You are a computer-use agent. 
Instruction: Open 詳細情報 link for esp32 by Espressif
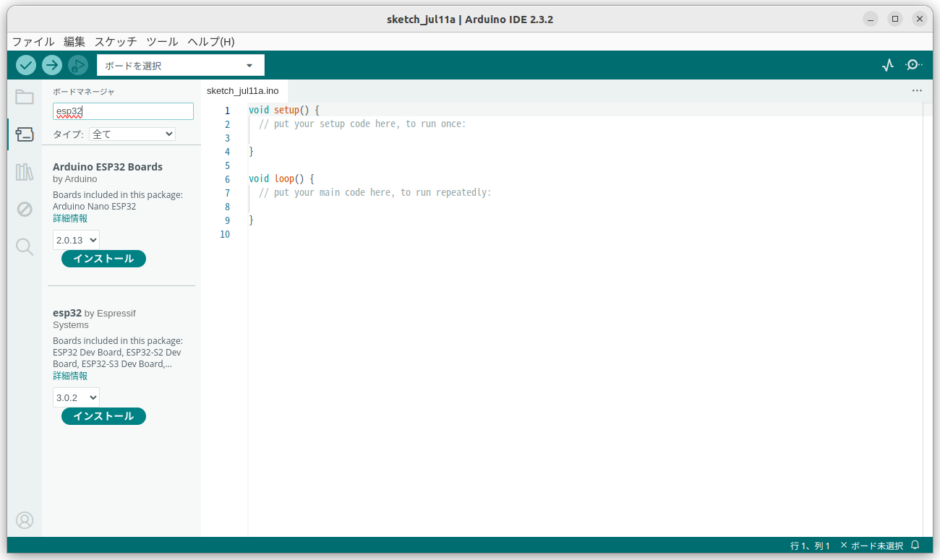[69, 375]
